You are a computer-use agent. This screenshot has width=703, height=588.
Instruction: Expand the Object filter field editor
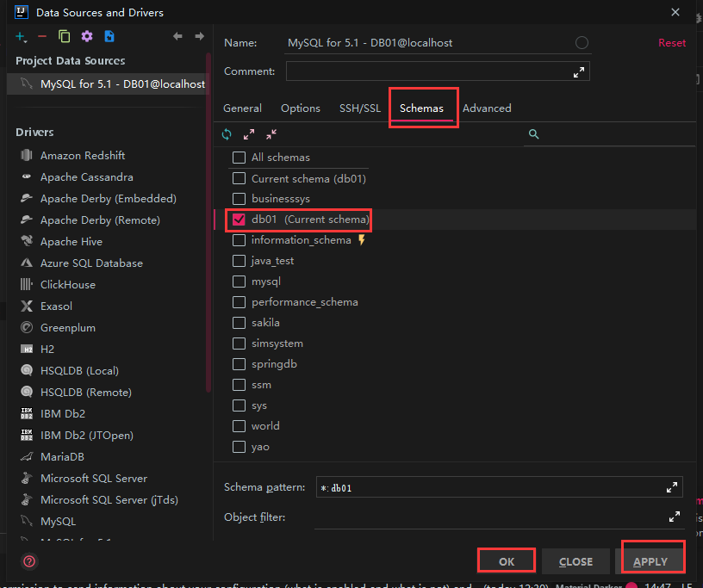tap(675, 517)
